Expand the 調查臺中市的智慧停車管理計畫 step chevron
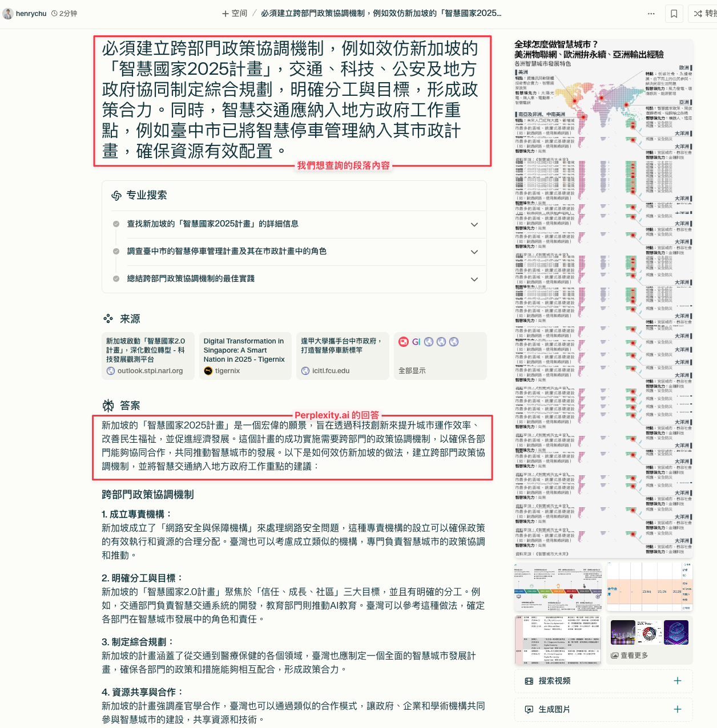Screen dimensions: 717x728 (474, 252)
